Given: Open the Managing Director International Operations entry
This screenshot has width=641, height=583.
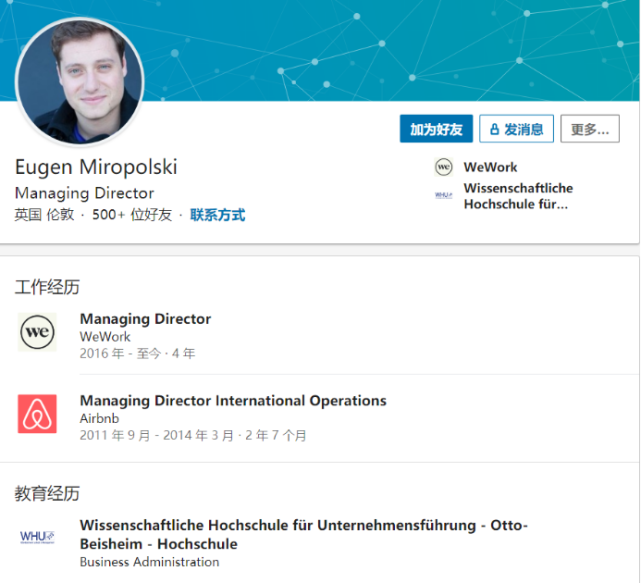Looking at the screenshot, I should [233, 401].
